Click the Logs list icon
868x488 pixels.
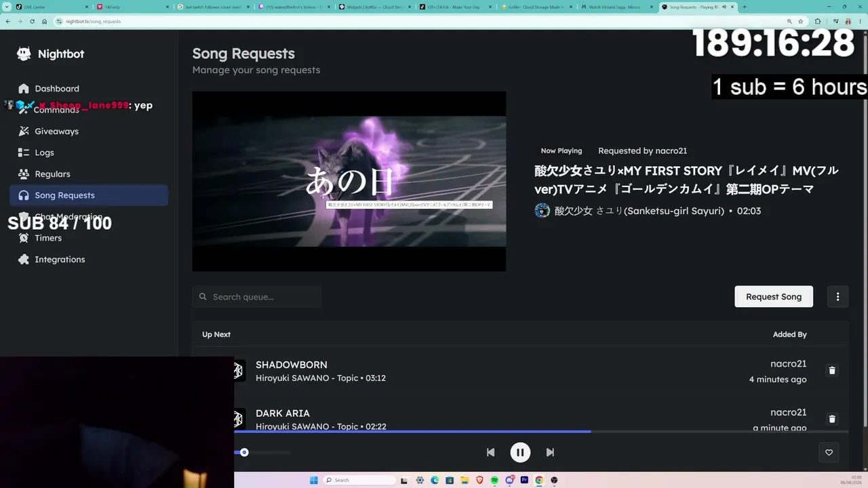[24, 152]
